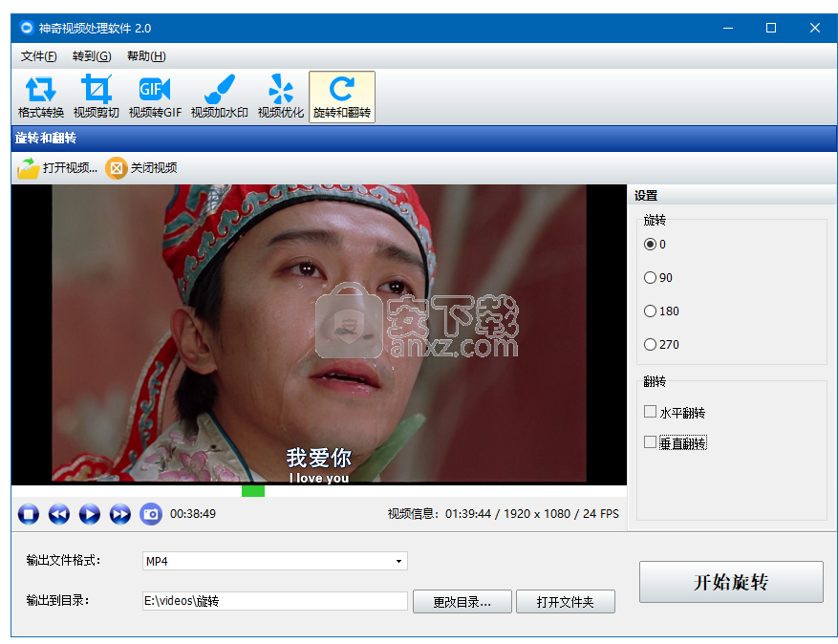The width and height of the screenshot is (838, 644).
Task: Select the 旋转和翻转 rotate and flip tool
Action: pos(342,97)
